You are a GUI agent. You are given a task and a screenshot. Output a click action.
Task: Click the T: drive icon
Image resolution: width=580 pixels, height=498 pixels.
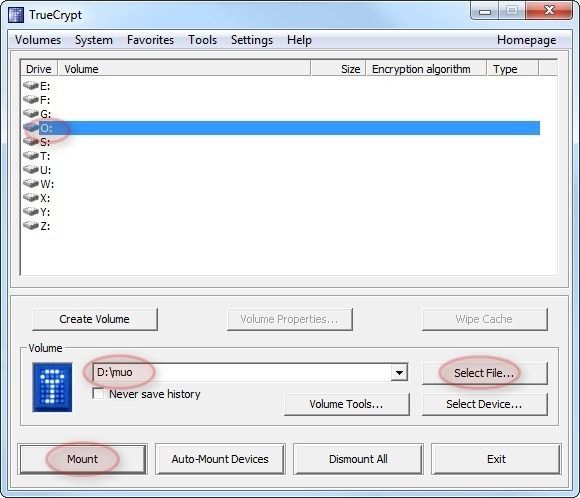coord(31,156)
